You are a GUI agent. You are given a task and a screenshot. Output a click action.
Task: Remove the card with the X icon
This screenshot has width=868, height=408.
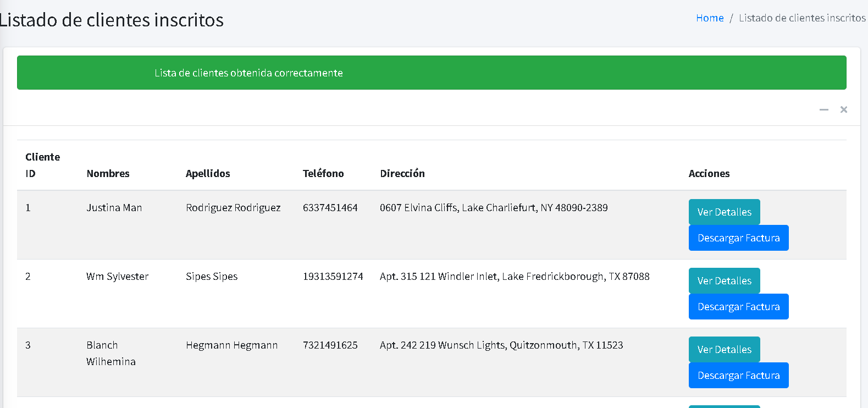click(x=843, y=109)
